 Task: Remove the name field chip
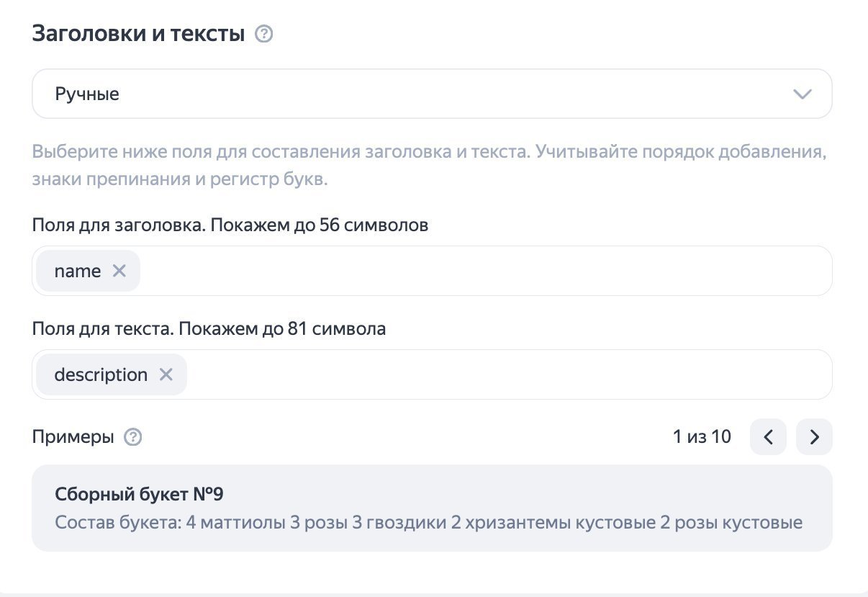tap(119, 271)
